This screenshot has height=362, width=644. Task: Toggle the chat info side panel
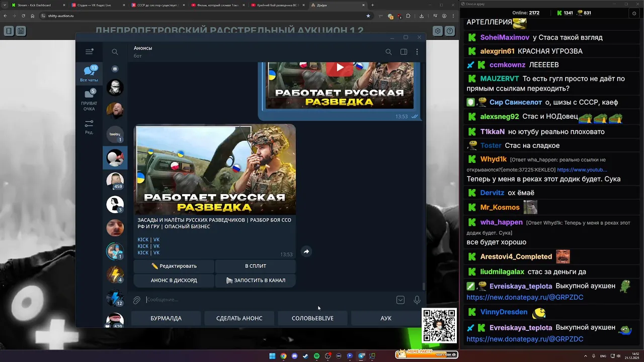tap(404, 52)
